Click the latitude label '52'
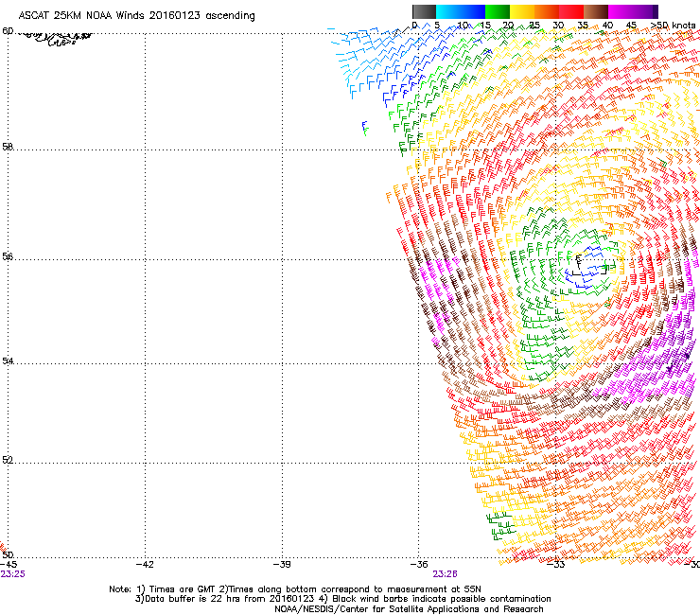700x615 pixels. [8, 460]
